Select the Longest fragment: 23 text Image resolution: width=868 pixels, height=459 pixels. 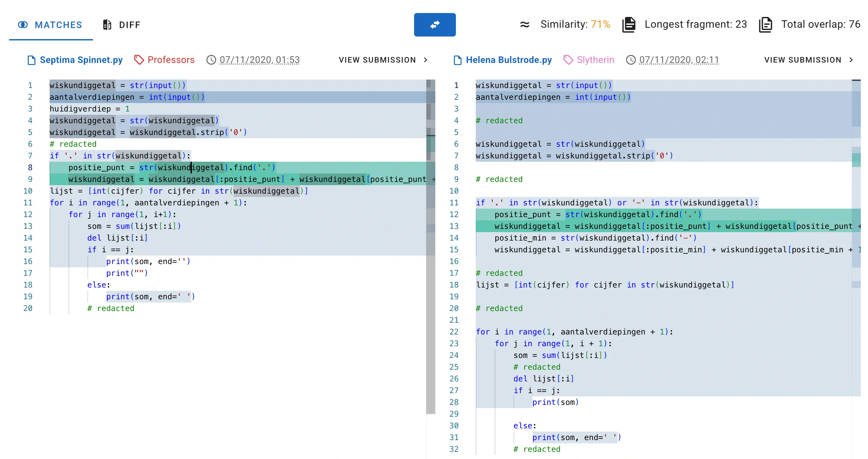click(x=695, y=24)
